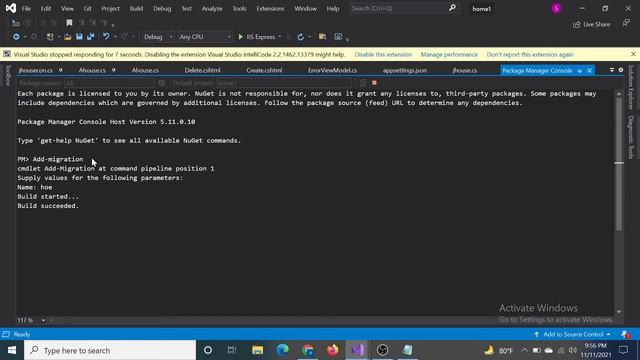
Task: Open the Debug configuration dropdown
Action: point(158,37)
